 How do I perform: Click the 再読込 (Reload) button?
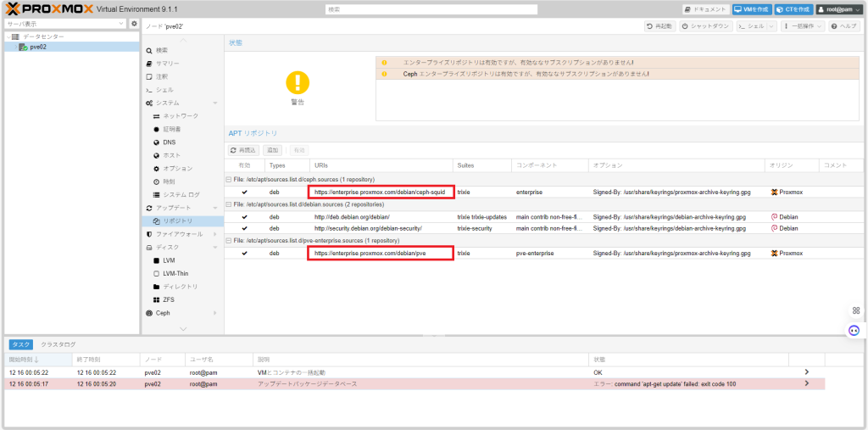[x=243, y=150]
